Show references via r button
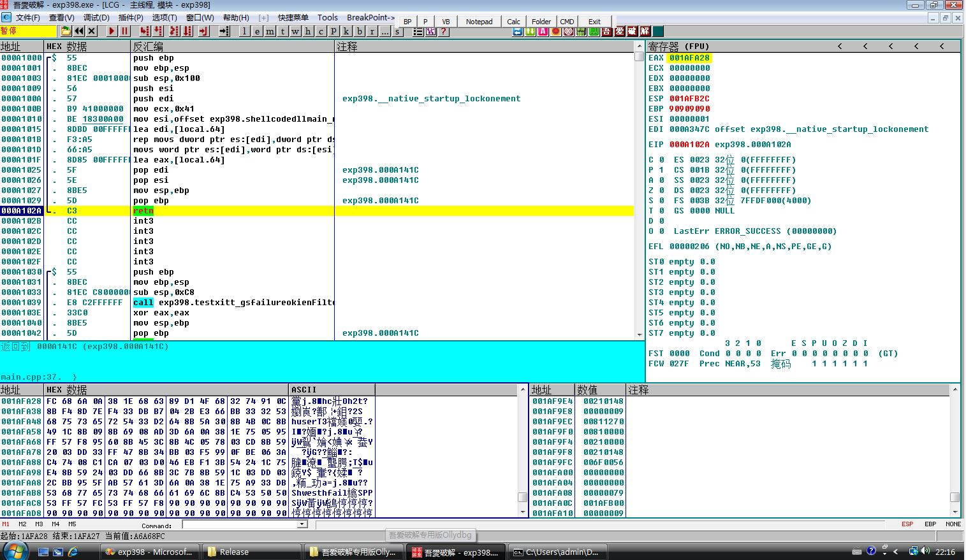The image size is (966, 560). 372,31
